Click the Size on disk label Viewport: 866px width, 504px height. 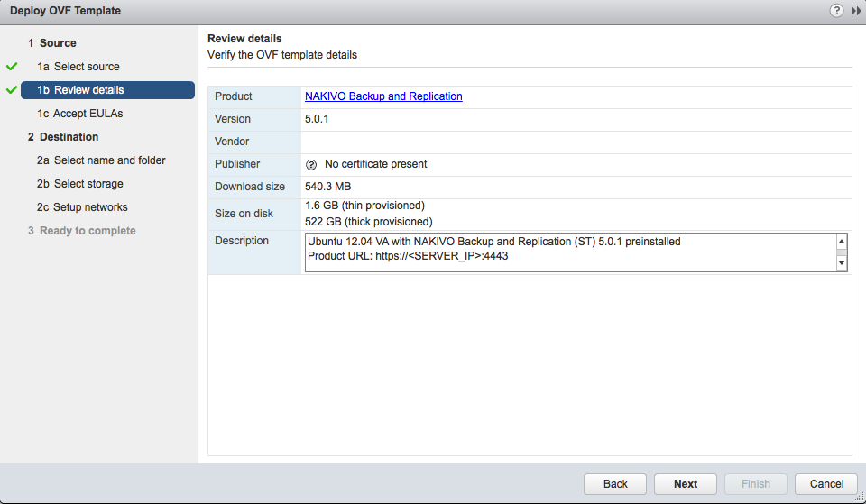[244, 214]
